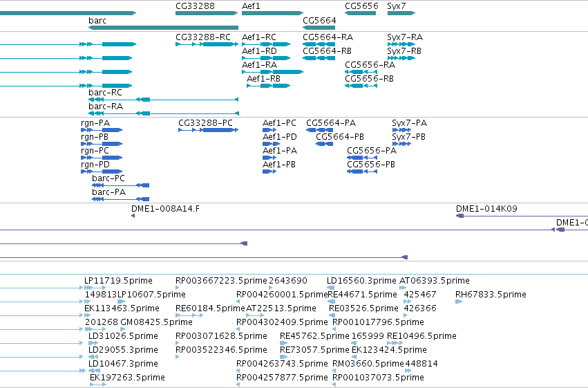Select the barc gene span bar

(164, 28)
